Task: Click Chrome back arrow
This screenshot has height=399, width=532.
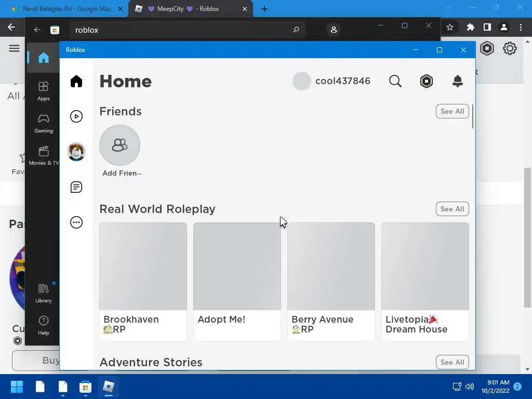Action: pyautogui.click(x=11, y=27)
